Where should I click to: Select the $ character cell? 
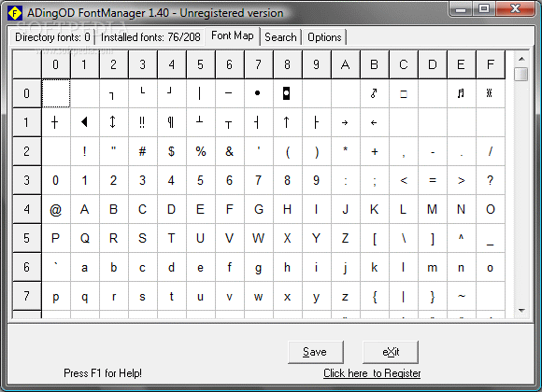[x=171, y=151]
